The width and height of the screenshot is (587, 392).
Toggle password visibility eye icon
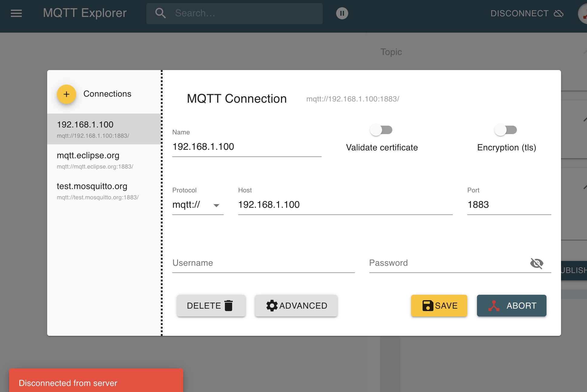[x=537, y=263]
